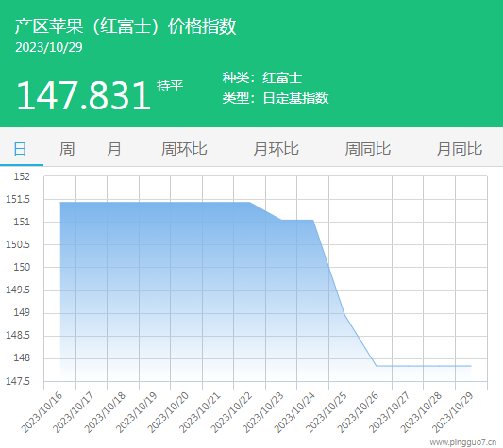Click the 2023/10/26 x-axis date label
This screenshot has height=448, width=503.
pyautogui.click(x=358, y=413)
